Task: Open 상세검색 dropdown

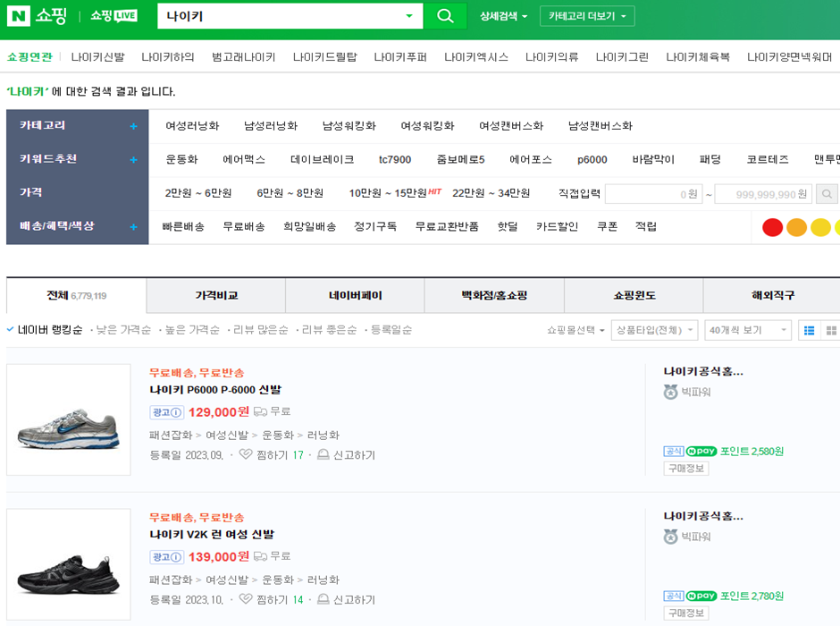Action: (503, 16)
